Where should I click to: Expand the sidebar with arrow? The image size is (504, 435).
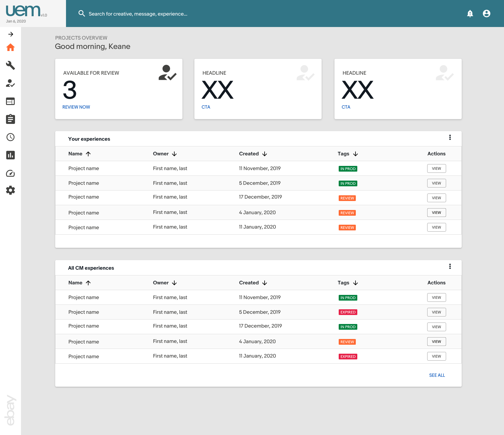click(11, 34)
